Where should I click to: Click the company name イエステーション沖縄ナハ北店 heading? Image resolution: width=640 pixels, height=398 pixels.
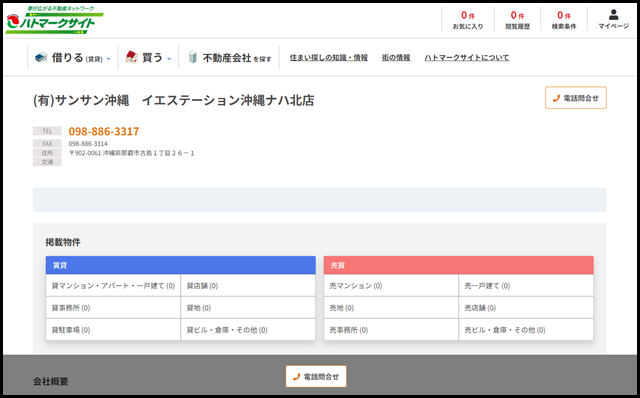click(x=228, y=100)
